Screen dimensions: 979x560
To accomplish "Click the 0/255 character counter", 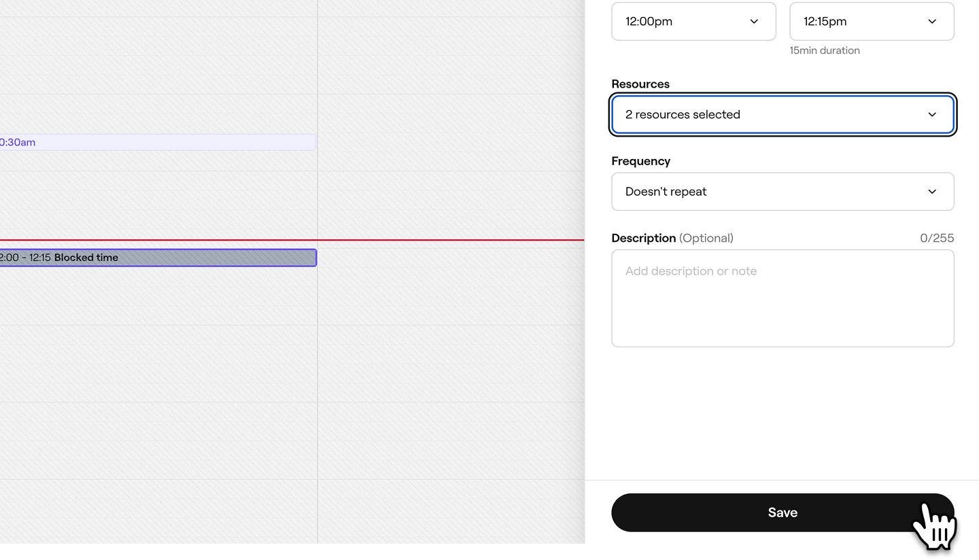I will tap(938, 238).
